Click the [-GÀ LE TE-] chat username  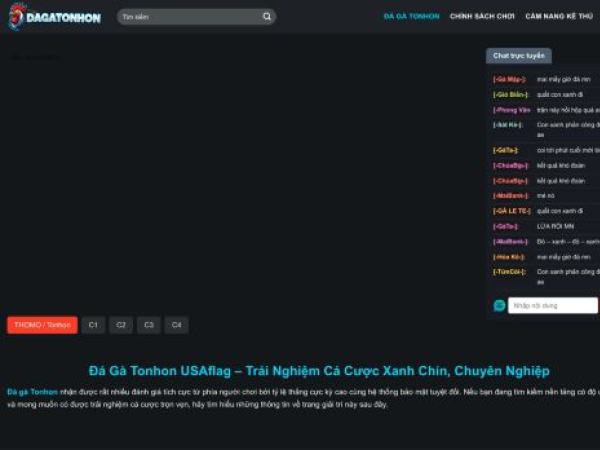511,211
